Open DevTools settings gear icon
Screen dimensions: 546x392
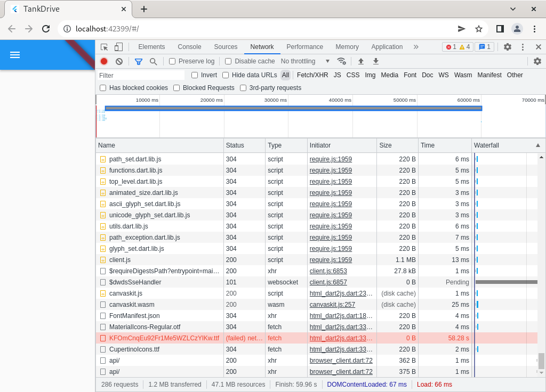508,47
